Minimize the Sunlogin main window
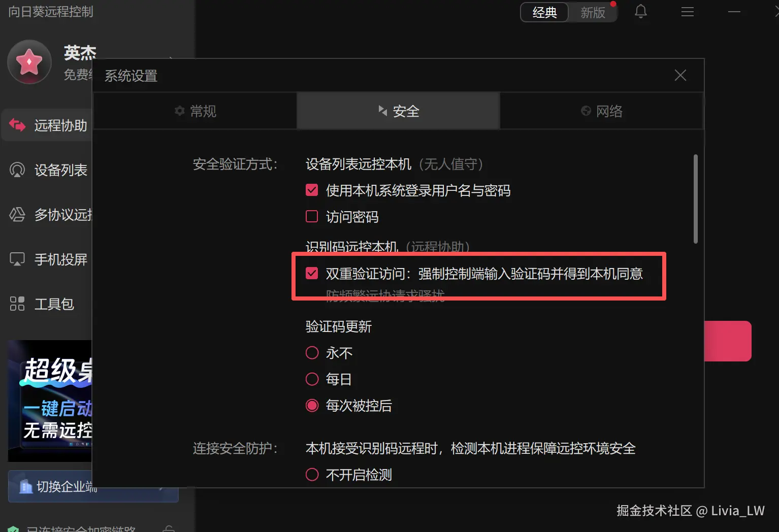This screenshot has height=532, width=779. 734,12
